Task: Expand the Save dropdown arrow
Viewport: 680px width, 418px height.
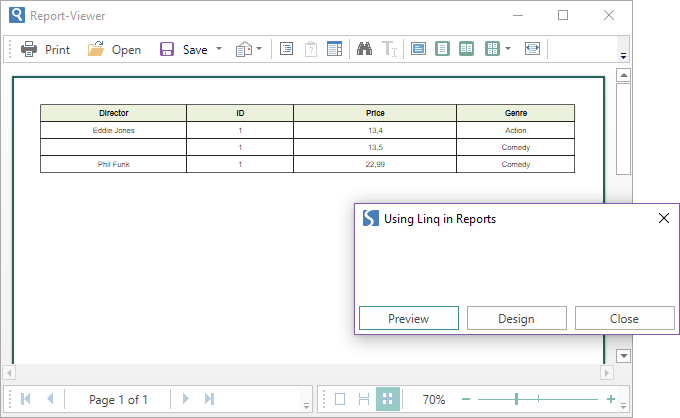Action: tap(219, 49)
